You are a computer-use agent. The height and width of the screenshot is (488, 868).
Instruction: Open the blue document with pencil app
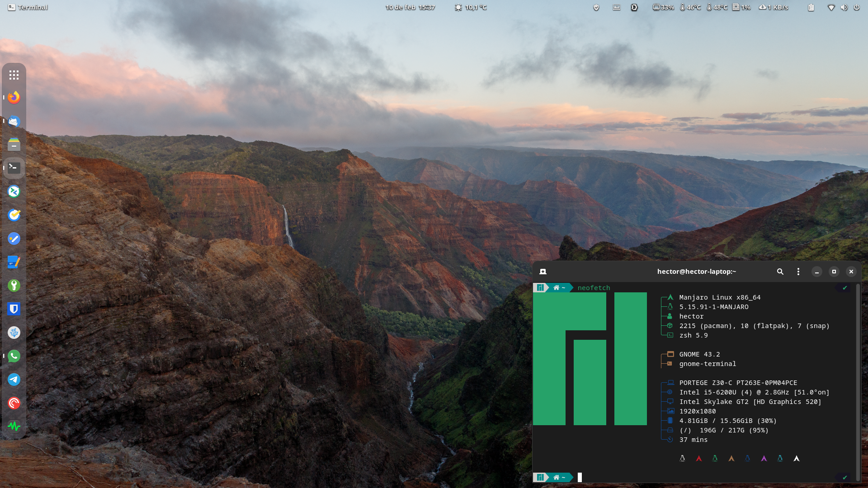click(14, 262)
